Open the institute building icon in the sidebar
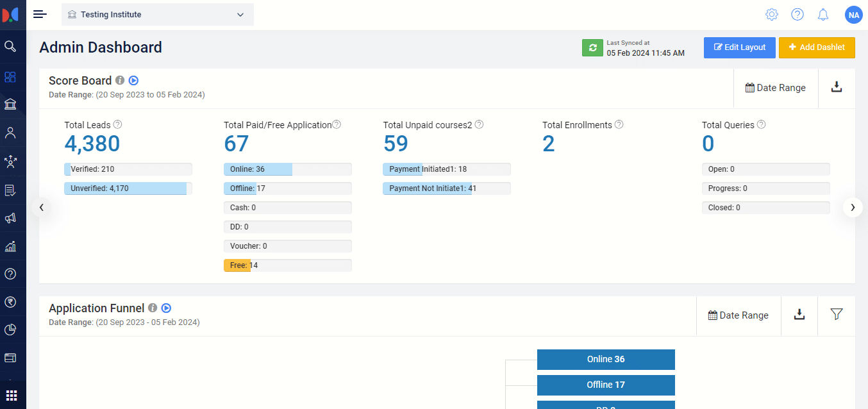This screenshot has height=409, width=868. (x=10, y=104)
